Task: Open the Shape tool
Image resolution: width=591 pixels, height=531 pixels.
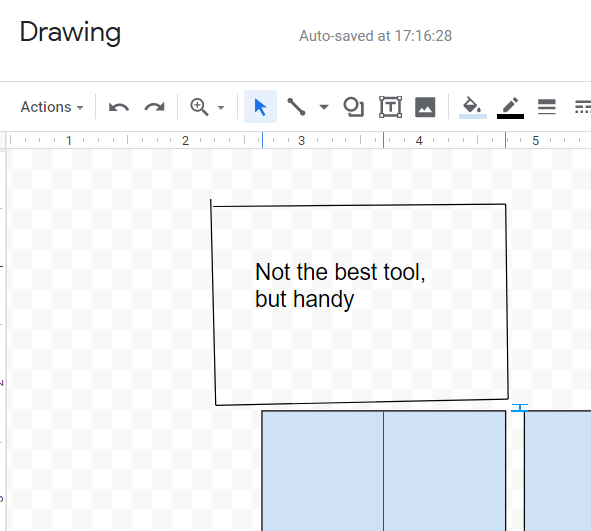Action: point(354,107)
